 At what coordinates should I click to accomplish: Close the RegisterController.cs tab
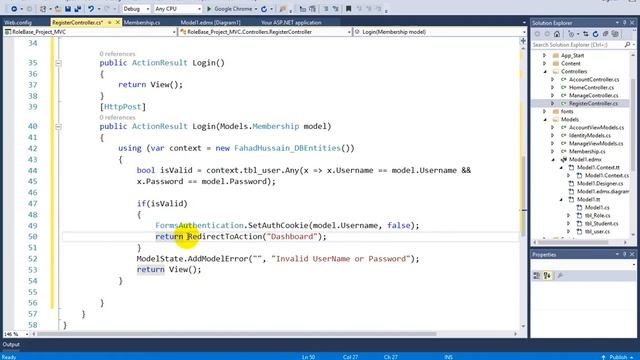tap(118, 22)
